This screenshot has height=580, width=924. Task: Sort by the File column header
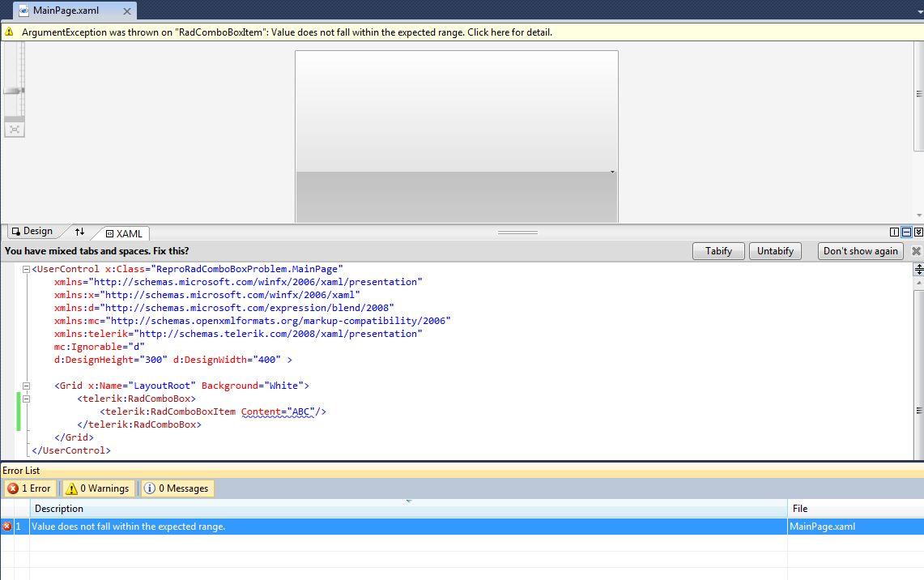(856, 509)
